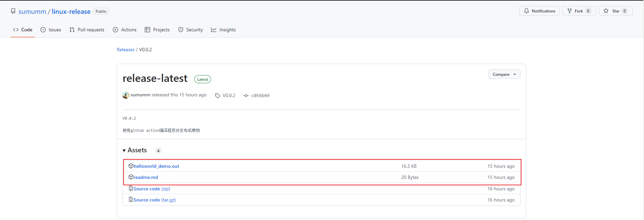Image resolution: width=644 pixels, height=220 pixels.
Task: Open the c056b69 commit link
Action: pyautogui.click(x=260, y=96)
